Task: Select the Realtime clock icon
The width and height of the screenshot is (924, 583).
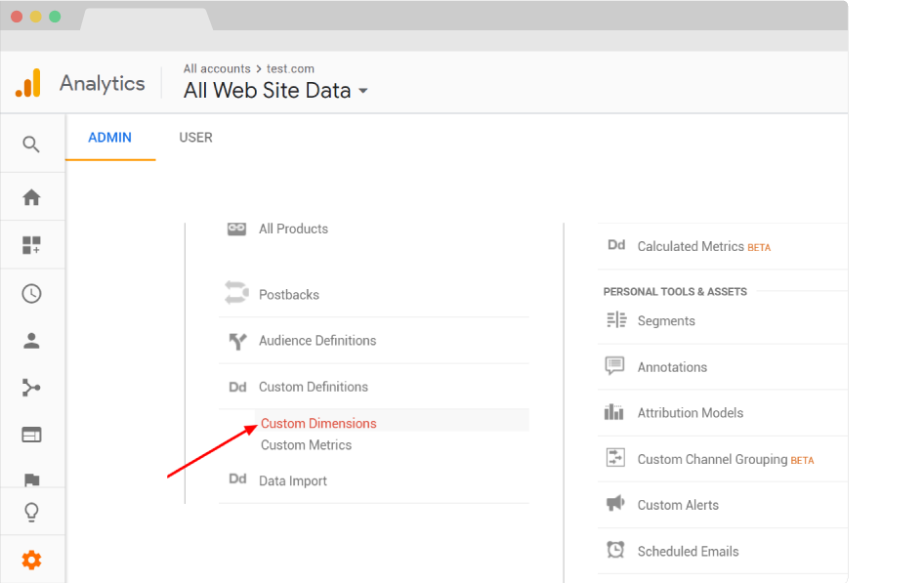Action: (32, 293)
